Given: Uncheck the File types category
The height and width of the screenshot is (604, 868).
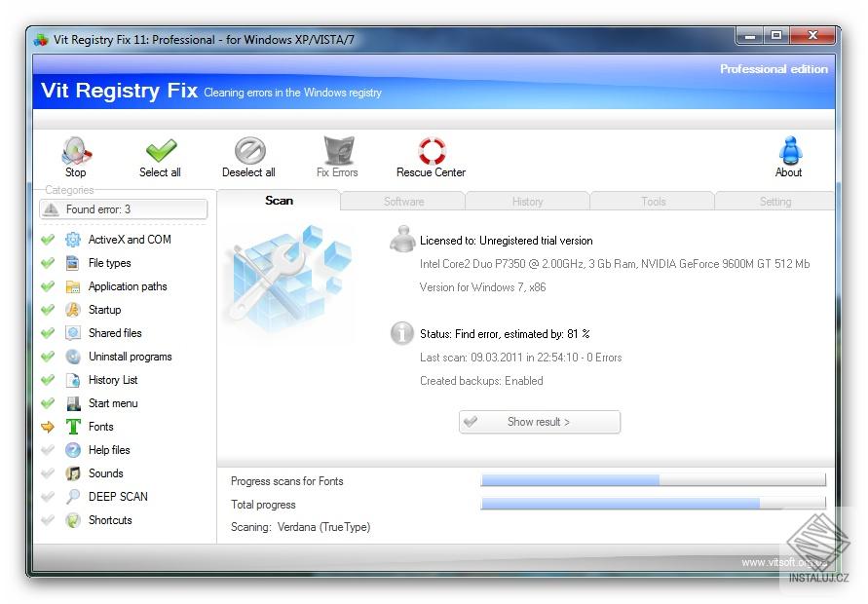Looking at the screenshot, I should pos(48,263).
